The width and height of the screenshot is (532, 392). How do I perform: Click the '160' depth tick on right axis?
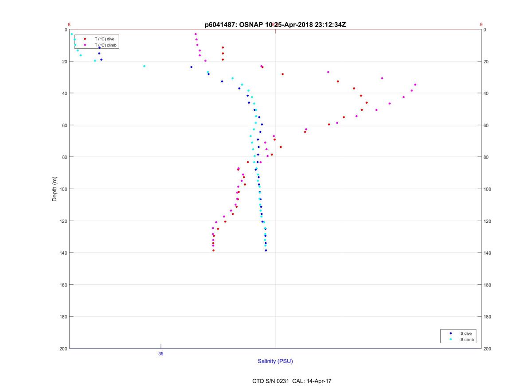point(488,285)
